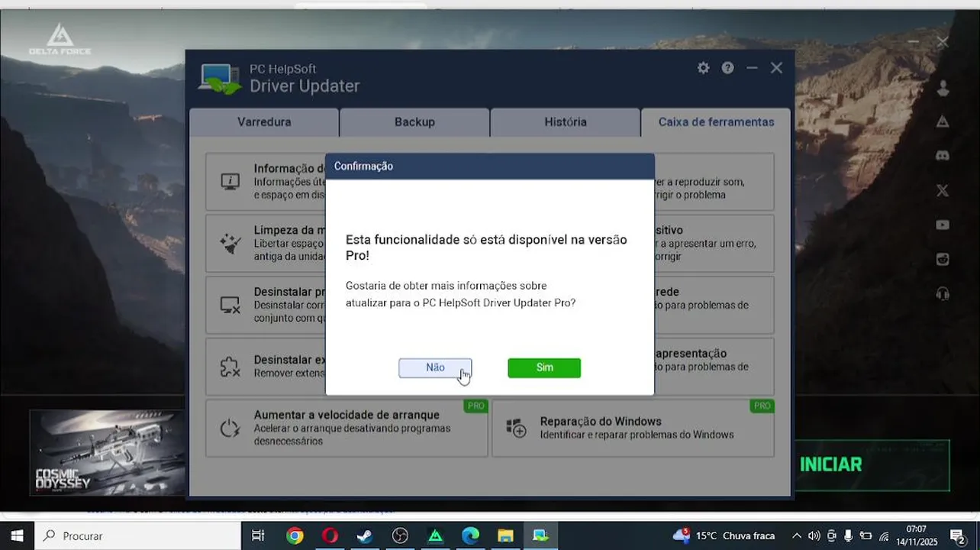Open OBS Studio from the taskbar

pos(400,535)
